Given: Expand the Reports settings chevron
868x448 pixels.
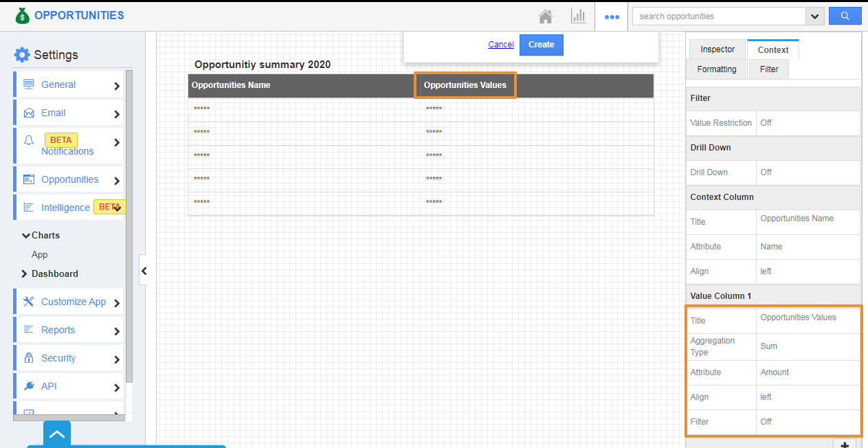Looking at the screenshot, I should [117, 331].
